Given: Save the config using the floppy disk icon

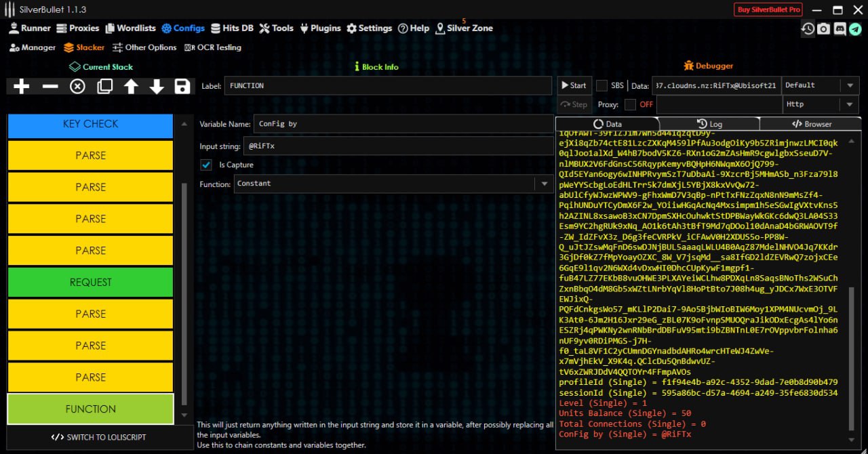Looking at the screenshot, I should coord(182,86).
